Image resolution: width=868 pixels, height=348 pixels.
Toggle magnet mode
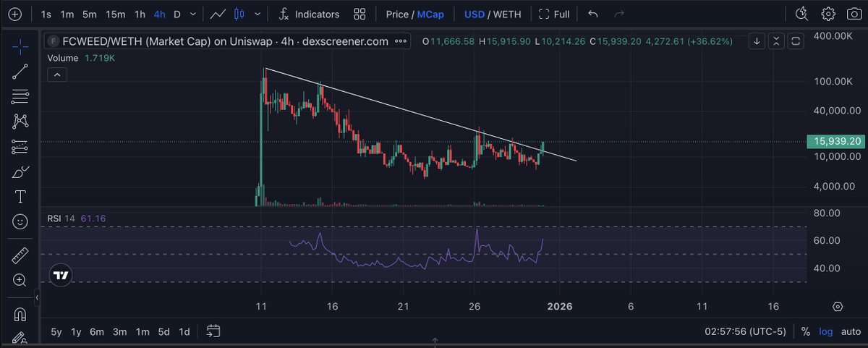(x=21, y=314)
